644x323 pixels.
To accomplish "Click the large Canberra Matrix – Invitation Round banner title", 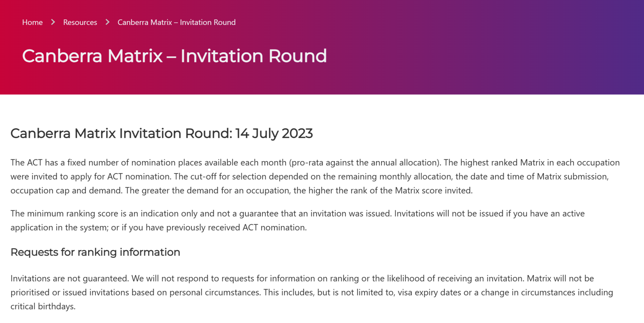I will tap(174, 56).
